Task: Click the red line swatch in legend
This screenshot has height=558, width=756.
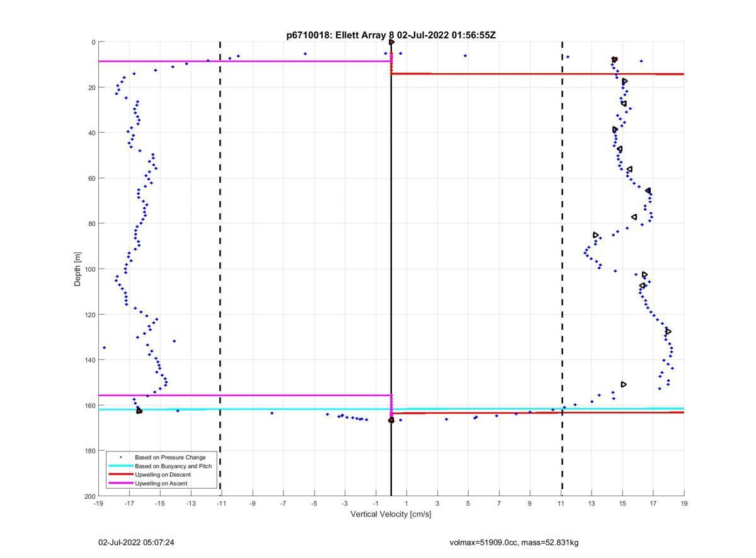Action: (x=120, y=474)
